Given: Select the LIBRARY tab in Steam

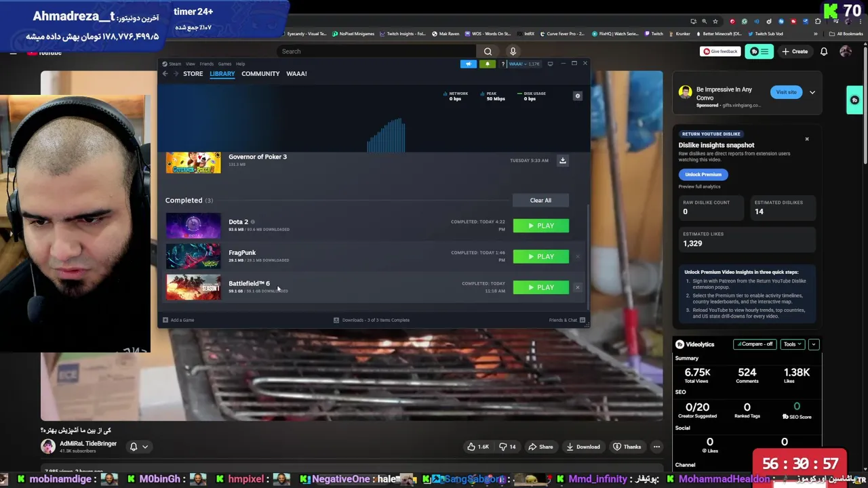Looking at the screenshot, I should (x=222, y=73).
